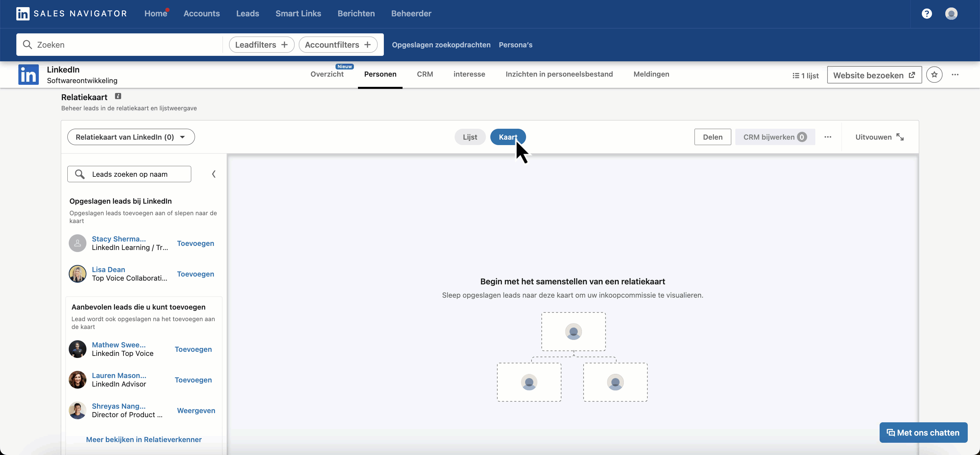The width and height of the screenshot is (980, 455).
Task: Click Toevoegen next to Lauren Mason...
Action: click(193, 380)
